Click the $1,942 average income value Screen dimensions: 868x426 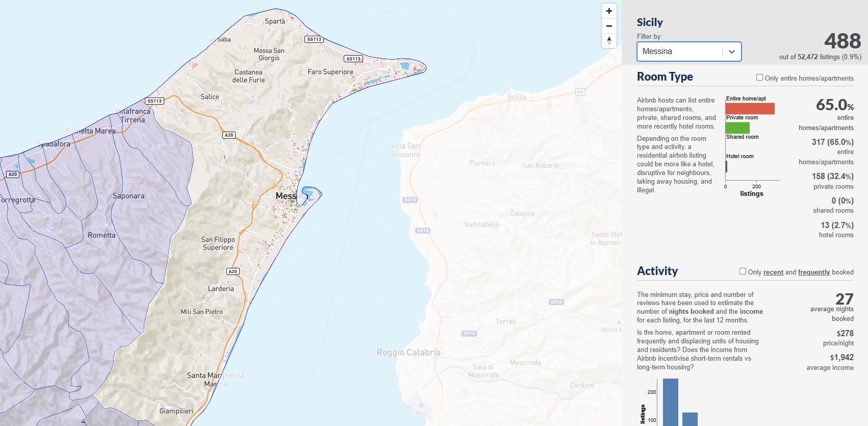(x=841, y=358)
